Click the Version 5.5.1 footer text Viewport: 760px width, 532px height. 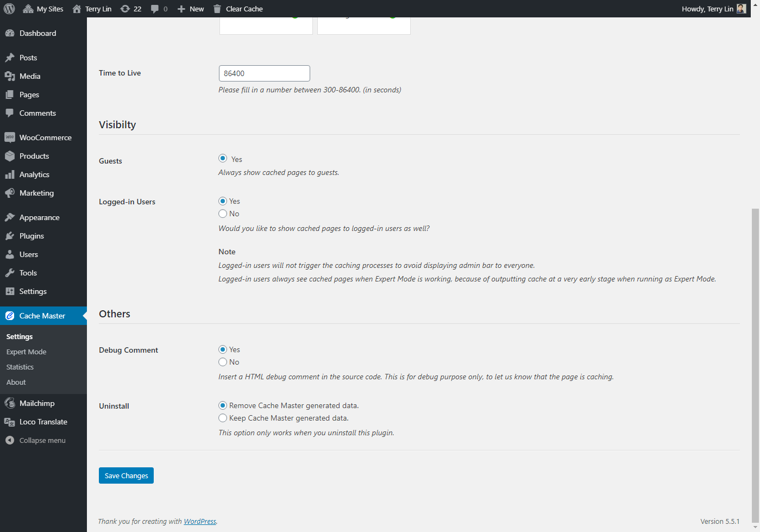tap(720, 521)
